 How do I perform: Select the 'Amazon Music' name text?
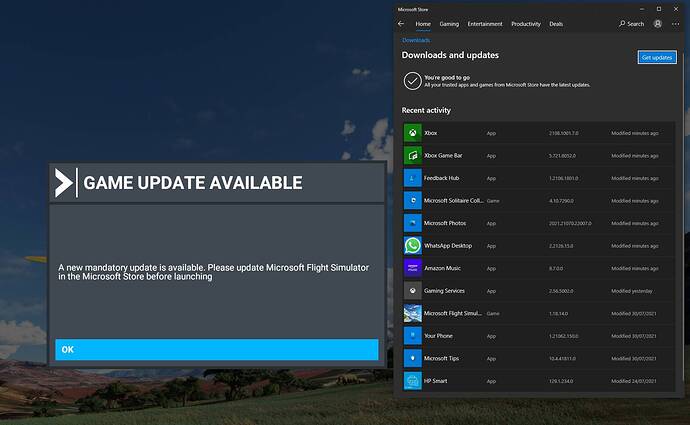(x=442, y=268)
